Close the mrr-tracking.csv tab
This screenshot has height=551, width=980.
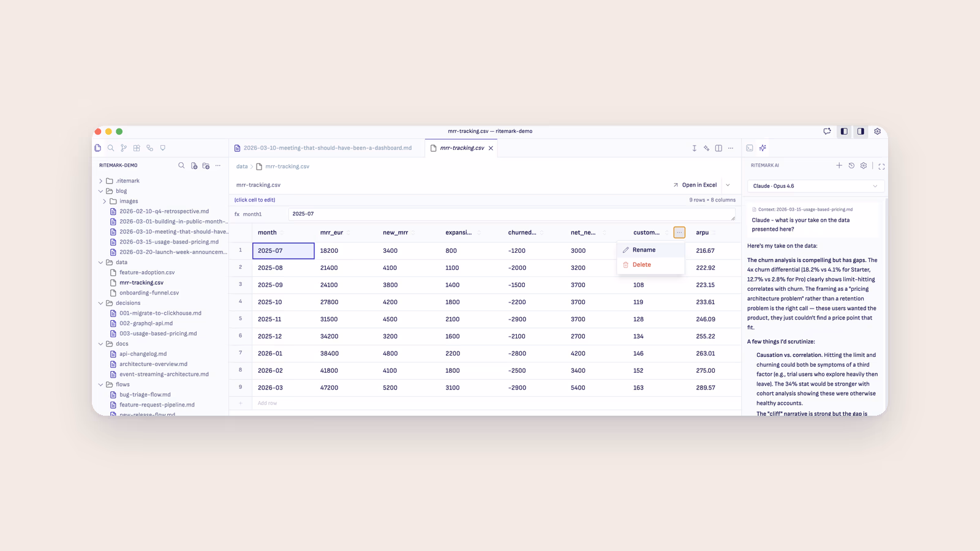point(491,148)
